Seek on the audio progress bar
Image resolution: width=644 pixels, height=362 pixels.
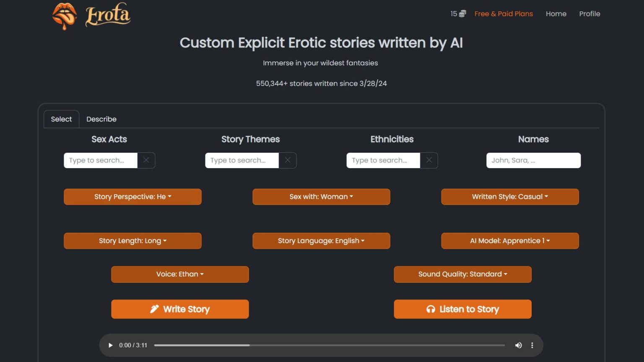[x=329, y=345]
